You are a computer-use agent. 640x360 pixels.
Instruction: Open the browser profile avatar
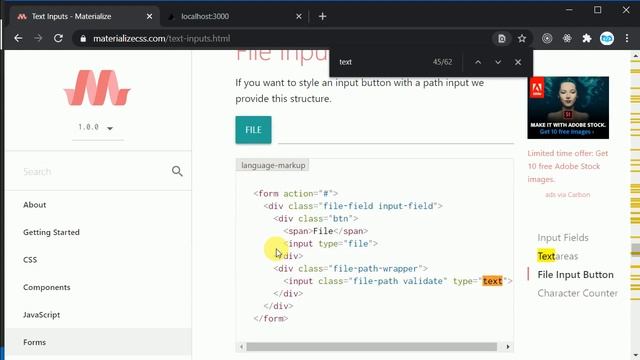607,38
